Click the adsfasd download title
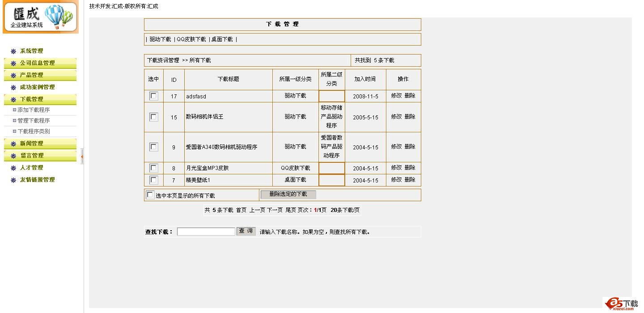This screenshot has width=644, height=313. 196,97
